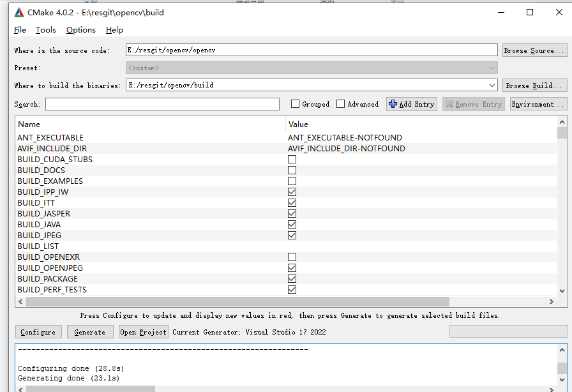
Task: Click the 'Generating done (23.1s)' log line
Action: point(68,378)
